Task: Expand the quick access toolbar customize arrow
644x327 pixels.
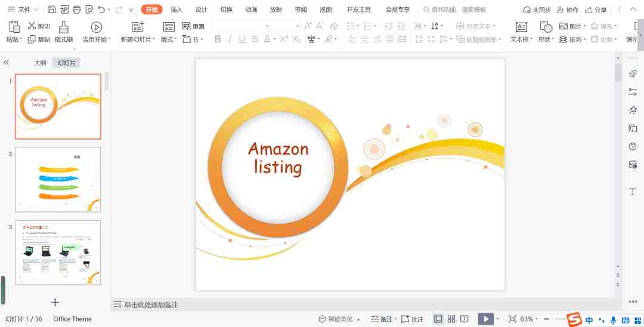Action: (x=131, y=10)
